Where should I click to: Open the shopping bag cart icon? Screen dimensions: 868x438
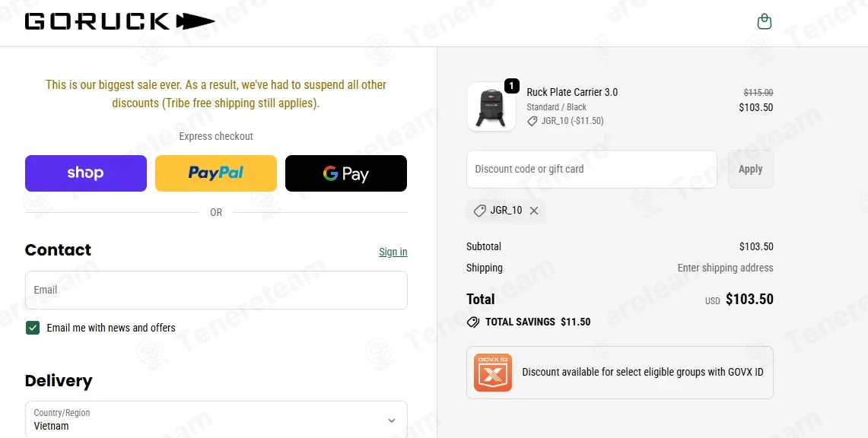click(x=765, y=22)
